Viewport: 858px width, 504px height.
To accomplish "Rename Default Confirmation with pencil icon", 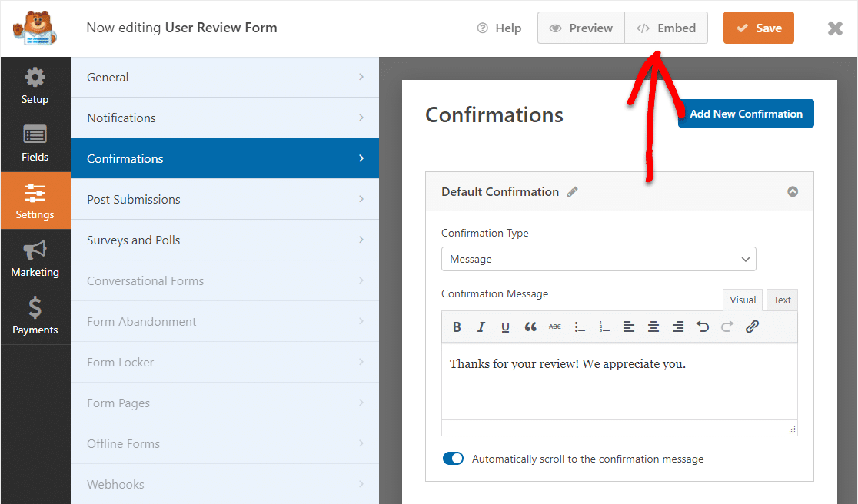I will coord(572,192).
